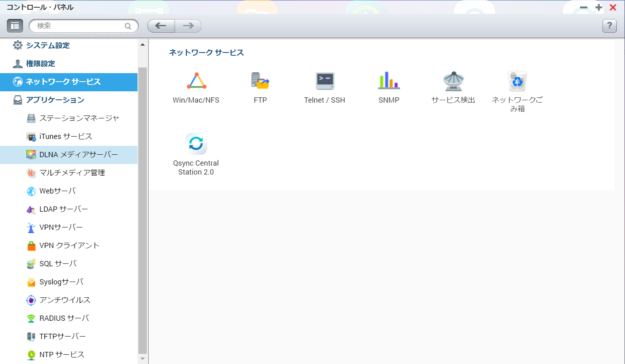Go forward with right arrow button
Screen dimensions: 625x364
(x=188, y=26)
